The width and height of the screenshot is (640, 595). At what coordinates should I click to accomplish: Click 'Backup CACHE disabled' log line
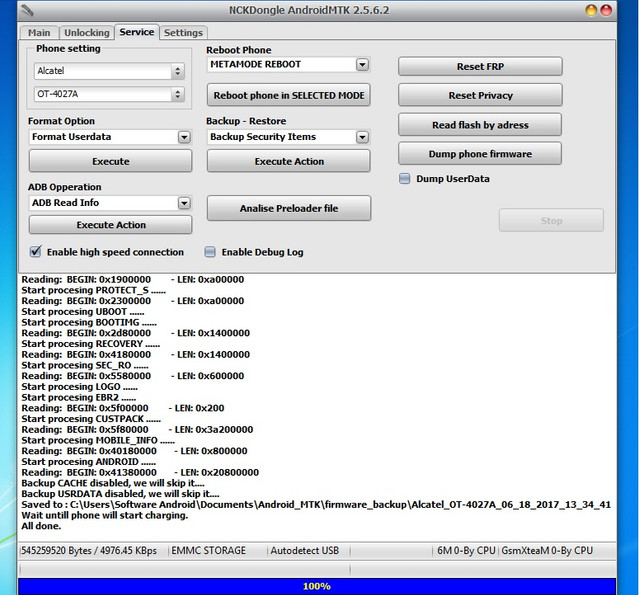[113, 483]
